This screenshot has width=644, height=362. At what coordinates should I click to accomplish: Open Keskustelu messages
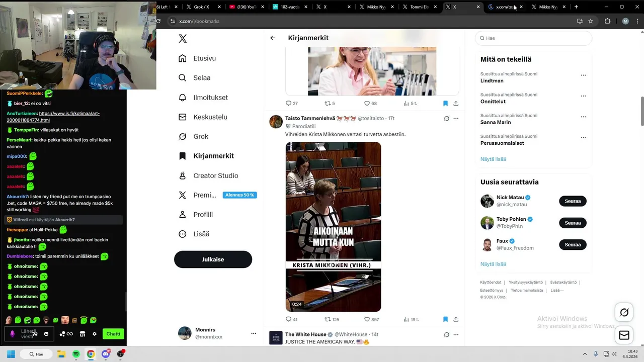pyautogui.click(x=203, y=117)
